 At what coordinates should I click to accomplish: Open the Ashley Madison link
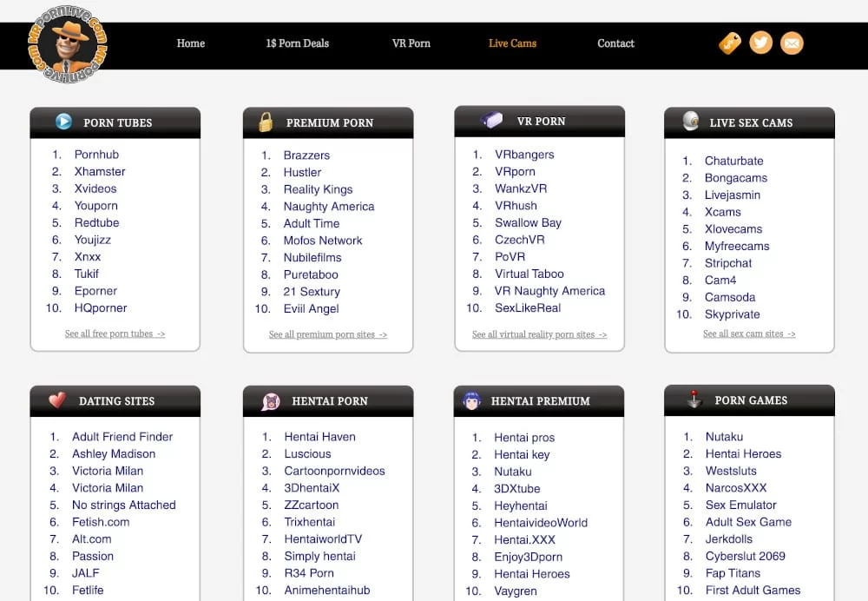tap(114, 453)
